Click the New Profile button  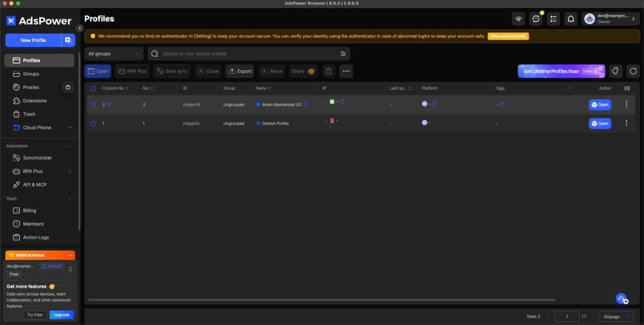point(33,40)
